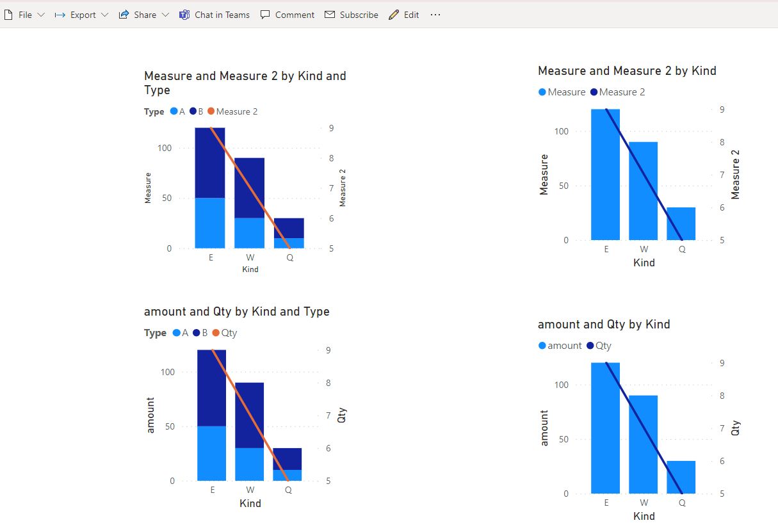Click Q bar in Measure by Kind chart
The width and height of the screenshot is (778, 532).
click(681, 223)
